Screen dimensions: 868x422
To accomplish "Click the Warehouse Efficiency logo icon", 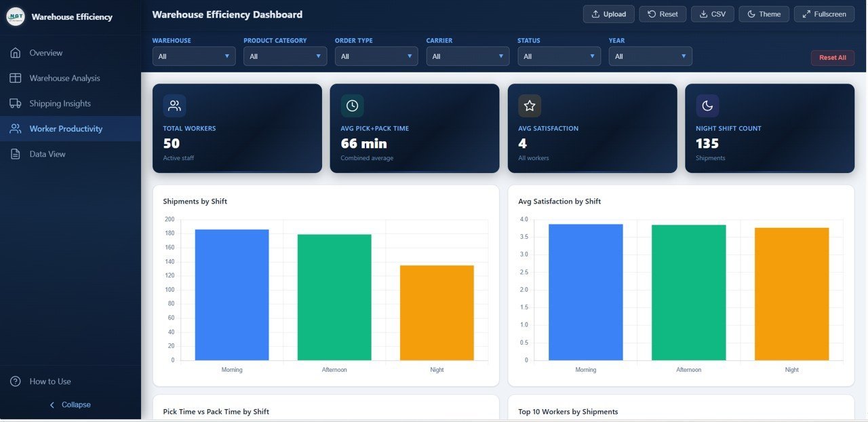I will click(16, 16).
